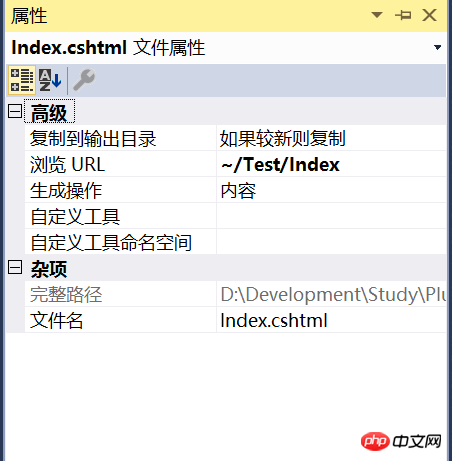Screen dimensions: 452x461
Task: Click the 自定义工具命名空间 value field
Action: pos(331,242)
